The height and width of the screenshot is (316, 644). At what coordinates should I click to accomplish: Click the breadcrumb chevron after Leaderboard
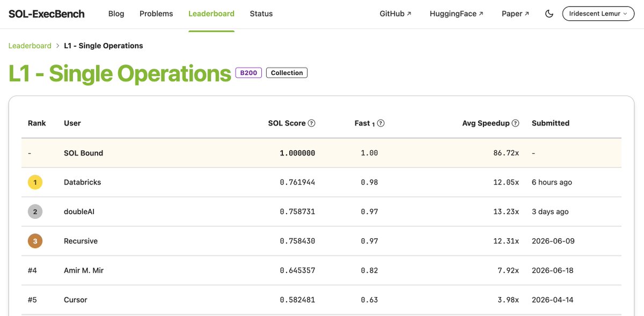tap(57, 46)
